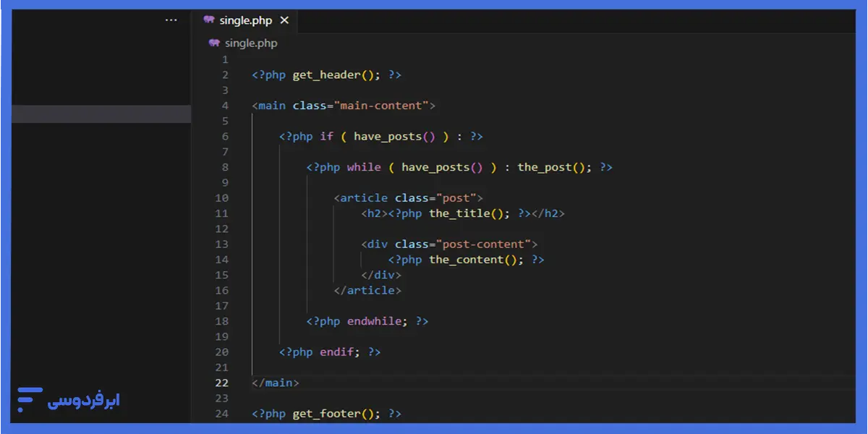The image size is (868, 434).
Task: Switch to the single.php editor tab
Action: (x=246, y=20)
